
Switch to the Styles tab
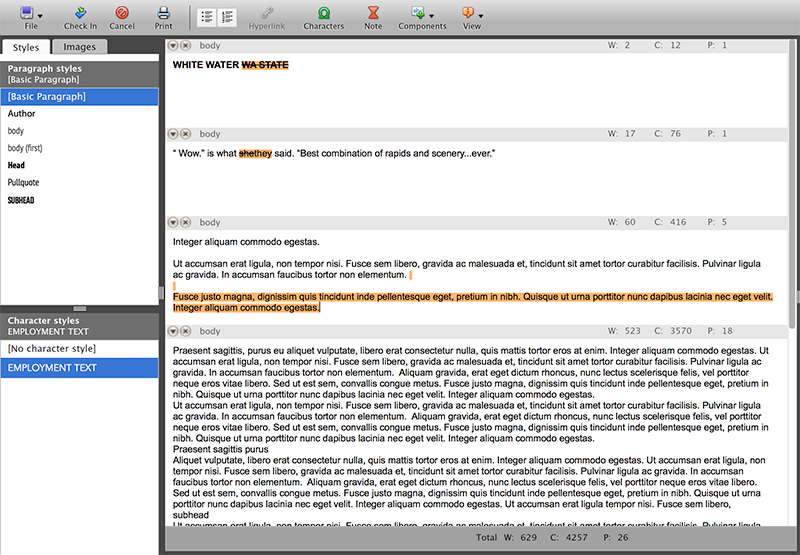26,47
